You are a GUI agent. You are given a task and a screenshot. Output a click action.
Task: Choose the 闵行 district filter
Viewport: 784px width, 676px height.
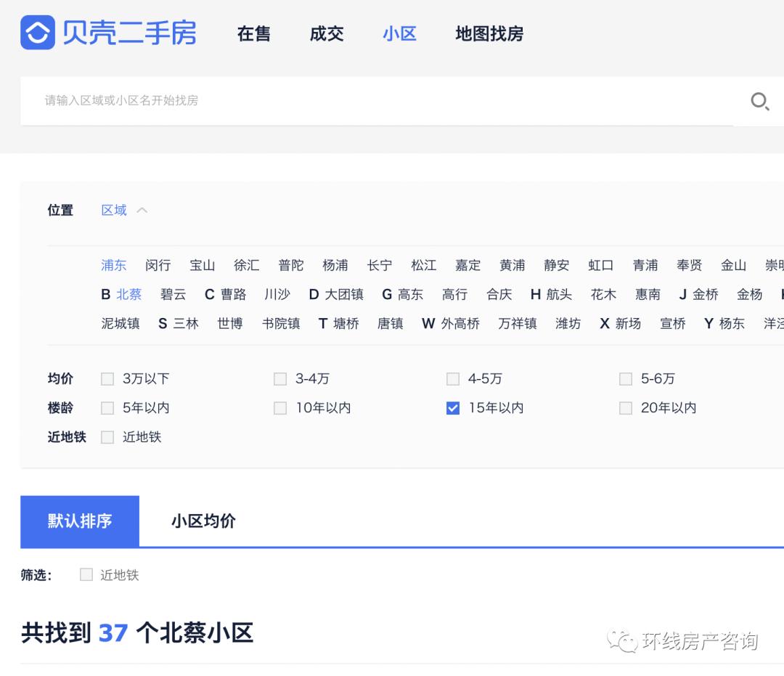pyautogui.click(x=158, y=265)
